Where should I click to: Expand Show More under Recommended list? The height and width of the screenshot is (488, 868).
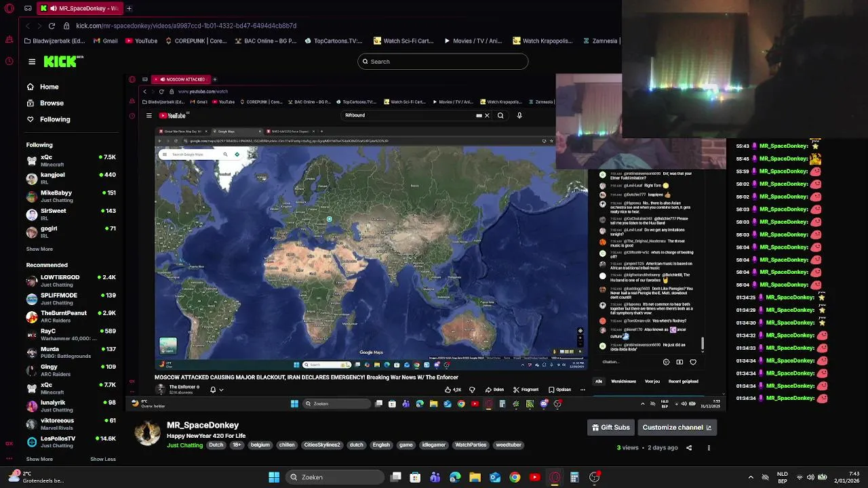[39, 459]
